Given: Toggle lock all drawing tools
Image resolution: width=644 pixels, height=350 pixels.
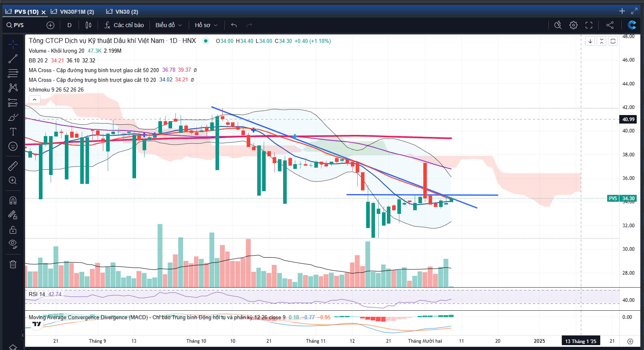Looking at the screenshot, I should (x=13, y=230).
